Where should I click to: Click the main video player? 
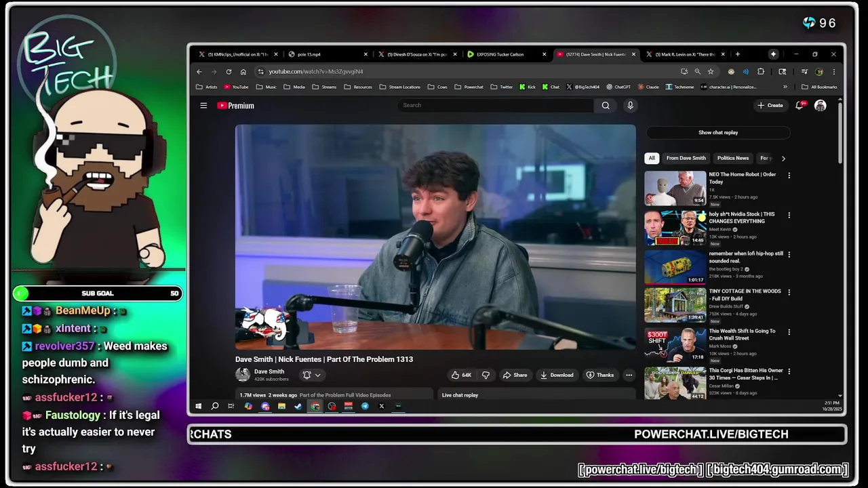pos(435,237)
